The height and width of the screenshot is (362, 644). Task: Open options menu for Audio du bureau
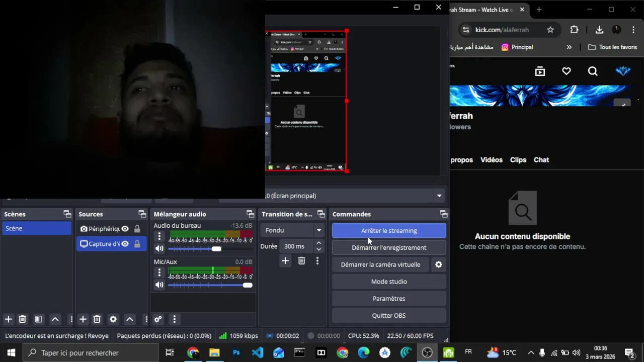click(159, 236)
